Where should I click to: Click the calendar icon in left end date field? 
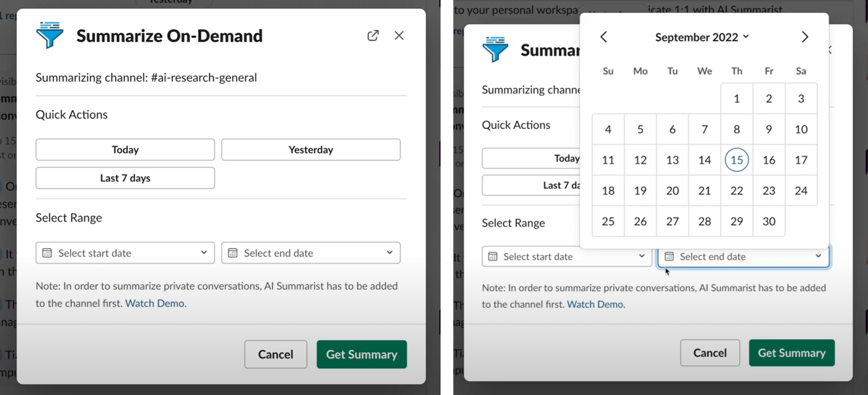pos(233,253)
